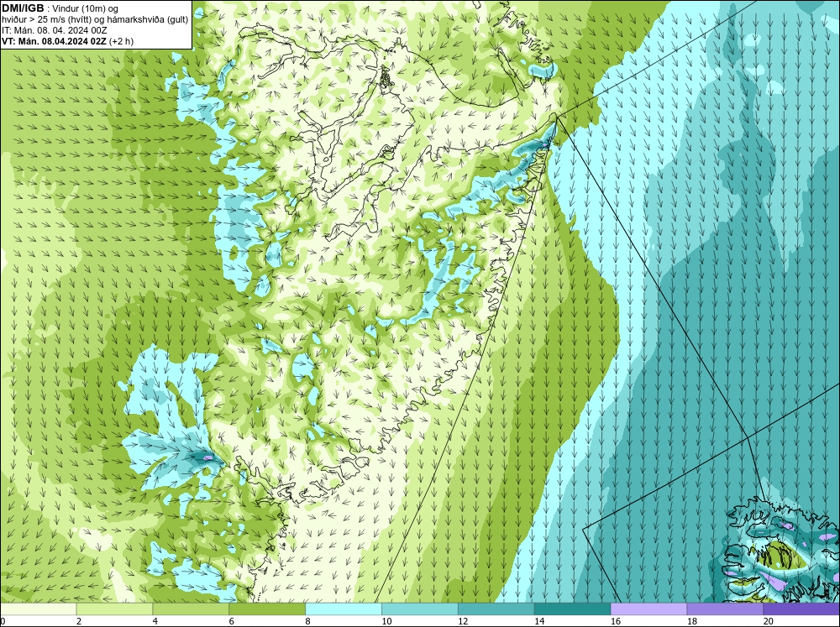The height and width of the screenshot is (627, 840).
Task: Click the scale label '10'
Action: tap(386, 621)
